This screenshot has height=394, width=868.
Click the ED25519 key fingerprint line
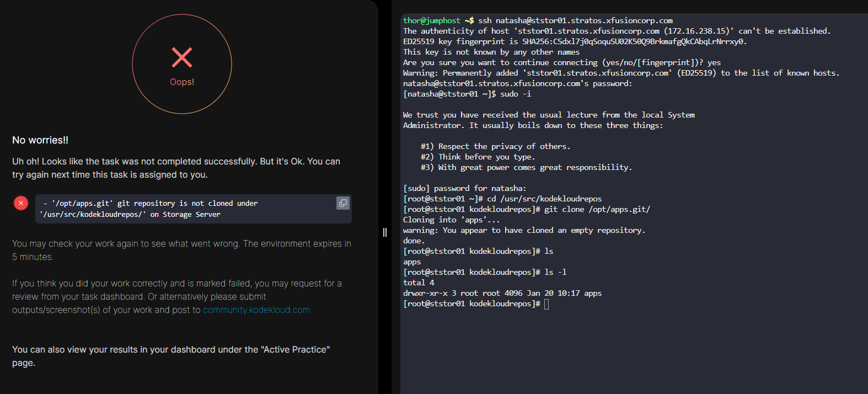575,41
